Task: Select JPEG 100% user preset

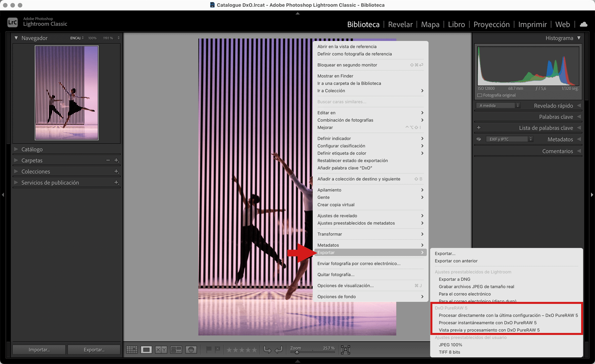Action: tap(506, 345)
